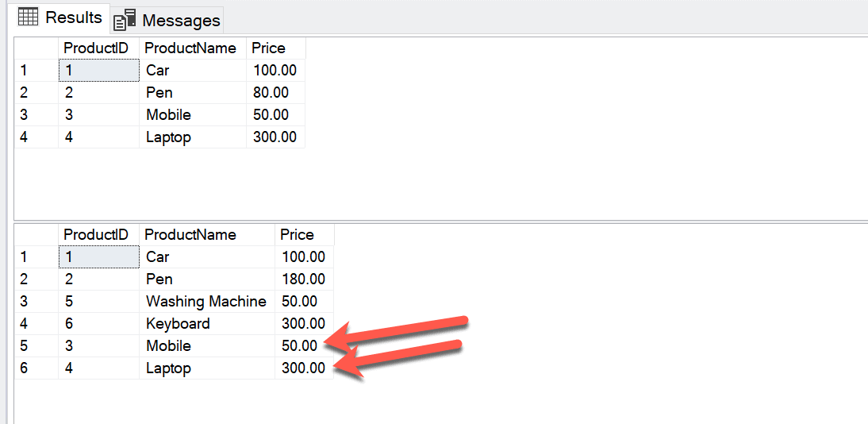868x424 pixels.
Task: Click Price column header in second result set
Action: tap(298, 235)
